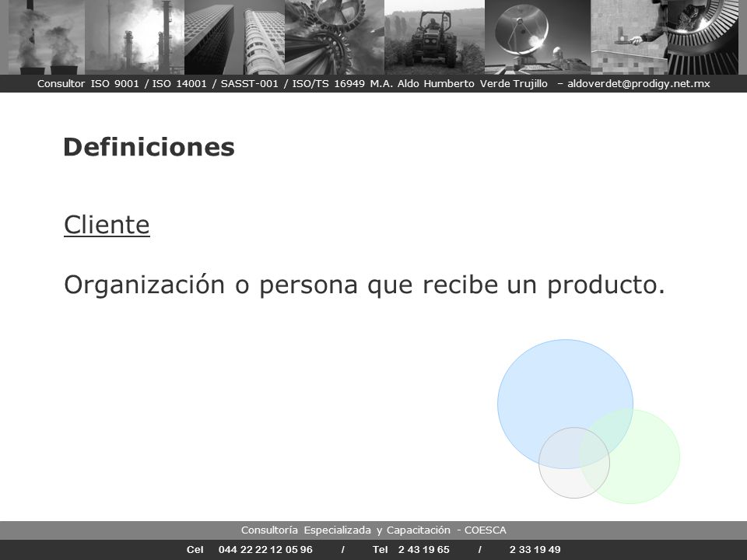Image resolution: width=747 pixels, height=560 pixels.
Task: Click the refinery towers photo in banner
Action: (135, 37)
